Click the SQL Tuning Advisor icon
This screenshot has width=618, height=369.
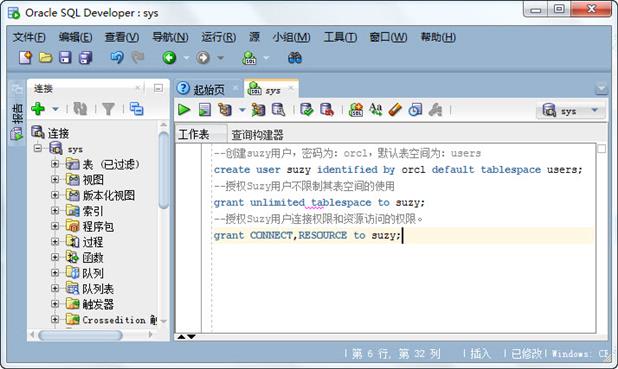[x=278, y=110]
